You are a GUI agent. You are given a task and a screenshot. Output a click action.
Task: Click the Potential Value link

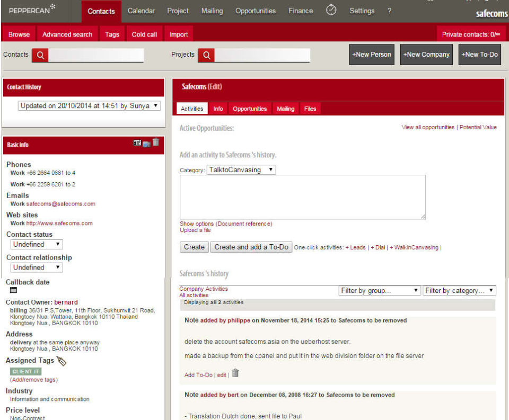click(478, 127)
